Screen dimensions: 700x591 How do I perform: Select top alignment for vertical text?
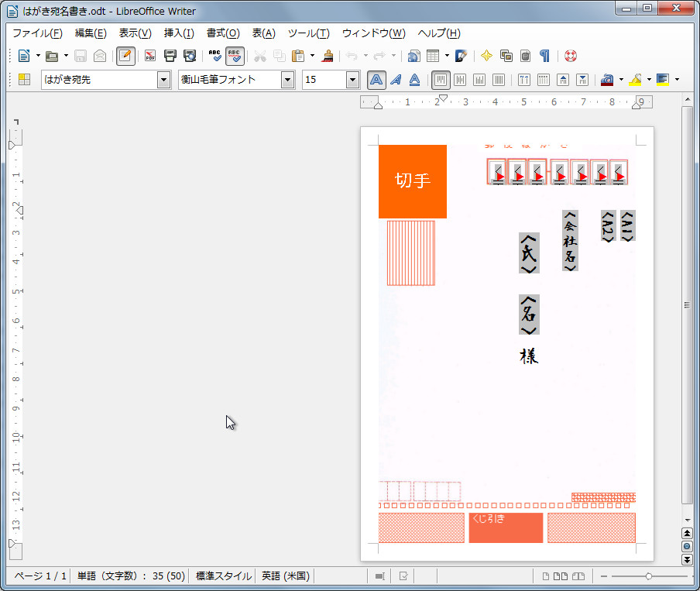441,80
